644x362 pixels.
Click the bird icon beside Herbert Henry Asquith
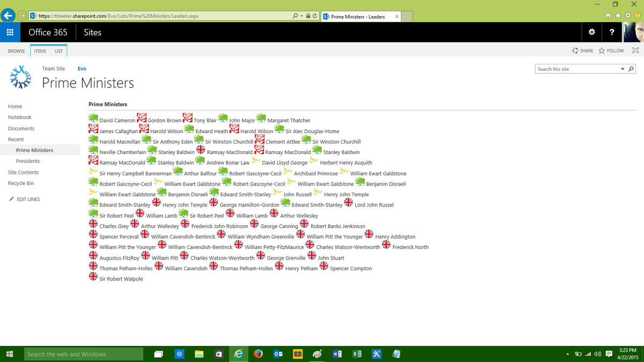[x=314, y=160]
